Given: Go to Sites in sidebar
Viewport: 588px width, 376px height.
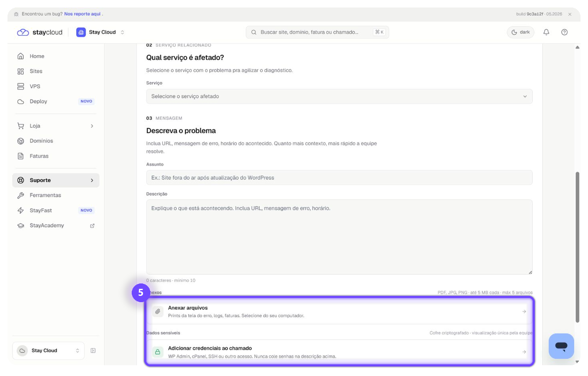Looking at the screenshot, I should [56, 71].
